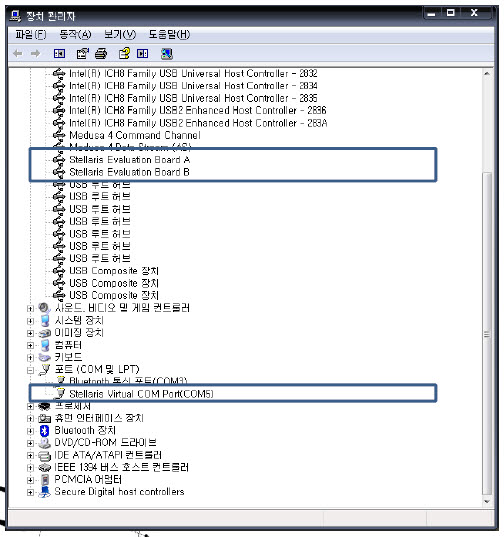Collapse the 포트 (COM 및 LPT) node

[x=30, y=370]
